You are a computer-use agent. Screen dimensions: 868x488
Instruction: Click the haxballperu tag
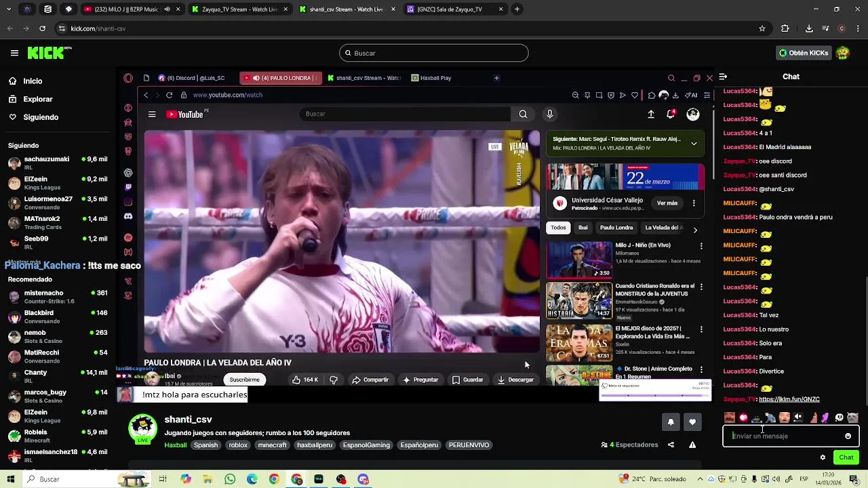315,445
